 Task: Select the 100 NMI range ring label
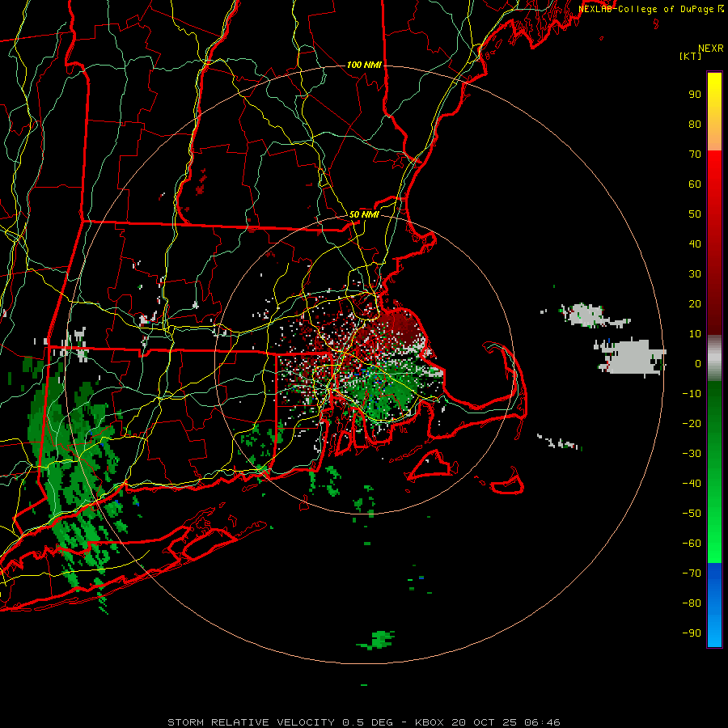[364, 65]
